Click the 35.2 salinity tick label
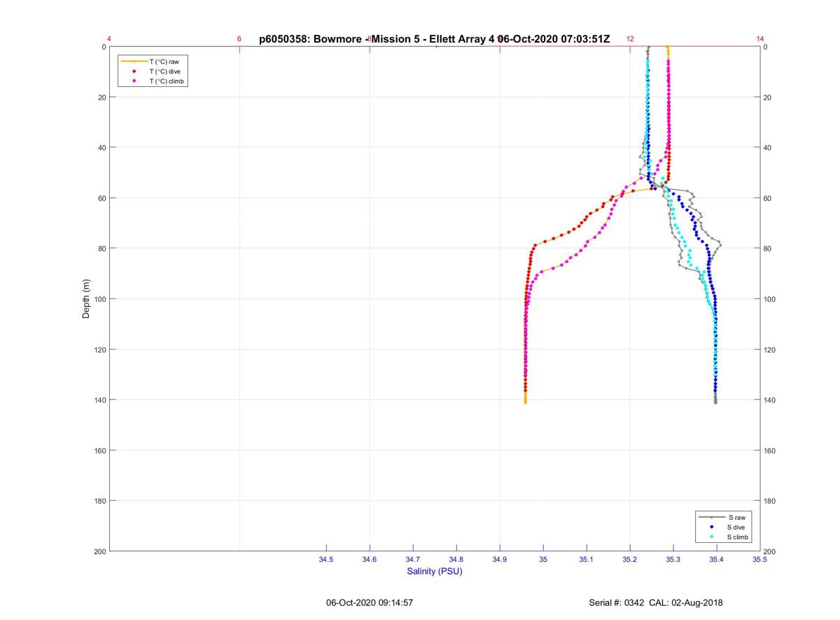The width and height of the screenshot is (840, 620). click(x=630, y=560)
